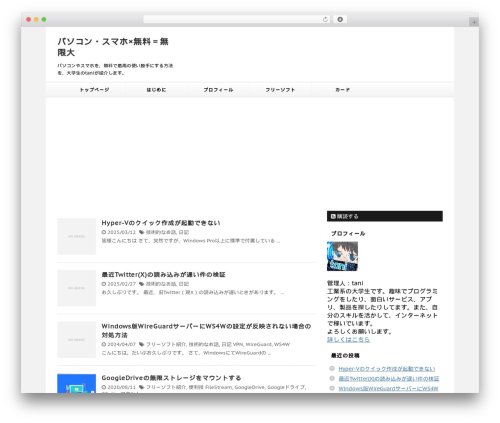Click the Twitter(X) article thumbnail placeholder
The width and height of the screenshot is (500, 423).
pyautogui.click(x=76, y=288)
